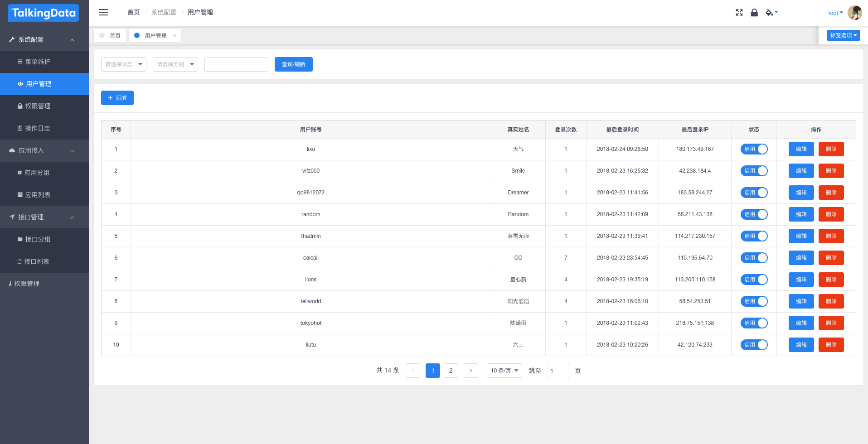This screenshot has height=444, width=868.
Task: Toggle status switch for user tellworld
Action: point(754,301)
